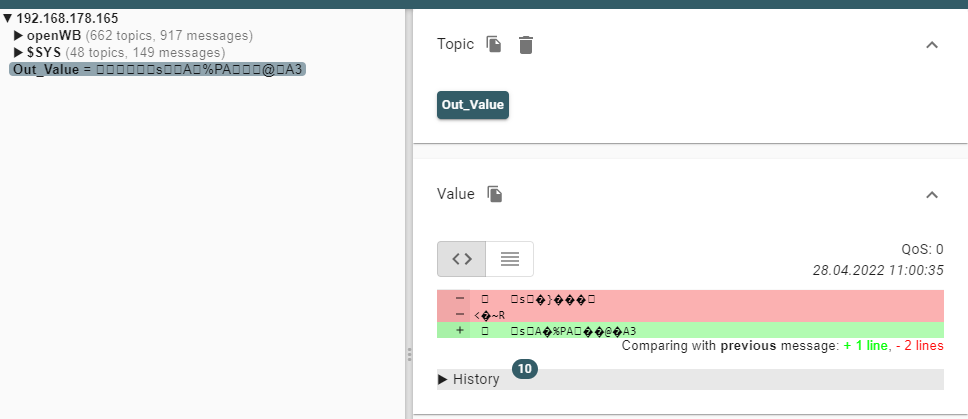
Task: Switch to formatted text view
Action: (x=510, y=259)
